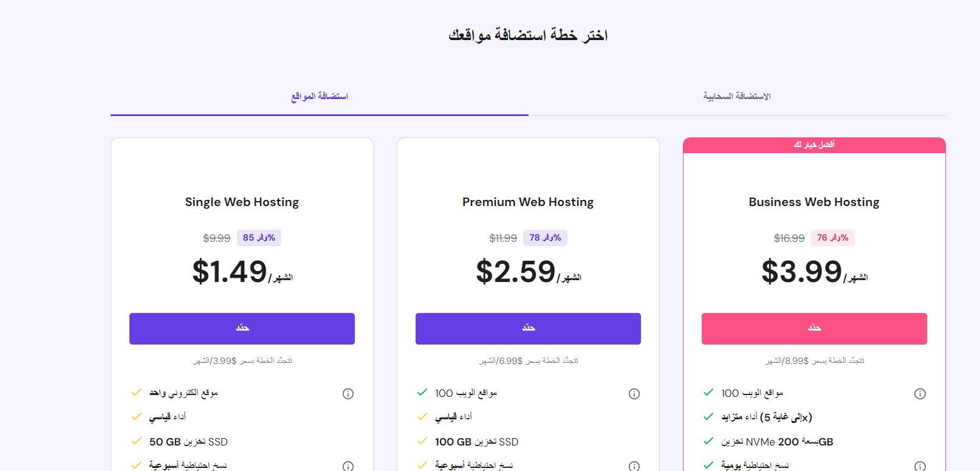980x471 pixels.
Task: Select the Single Web Hosting plan button
Action: [x=242, y=329]
